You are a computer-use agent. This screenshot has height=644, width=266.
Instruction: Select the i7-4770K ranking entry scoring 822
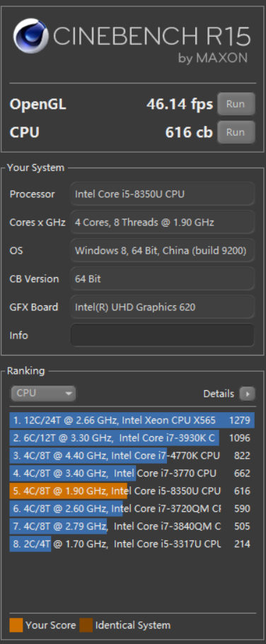point(132,455)
